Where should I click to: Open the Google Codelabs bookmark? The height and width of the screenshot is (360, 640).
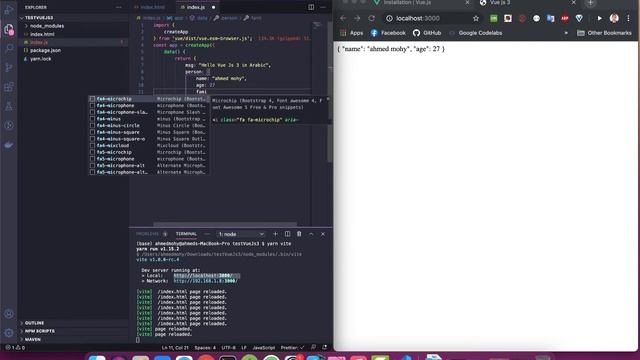(476, 33)
